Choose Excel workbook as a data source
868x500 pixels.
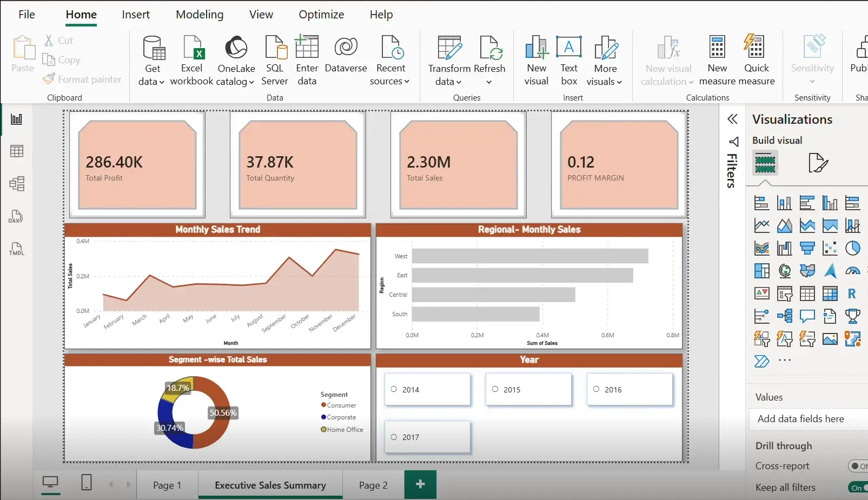(191, 59)
